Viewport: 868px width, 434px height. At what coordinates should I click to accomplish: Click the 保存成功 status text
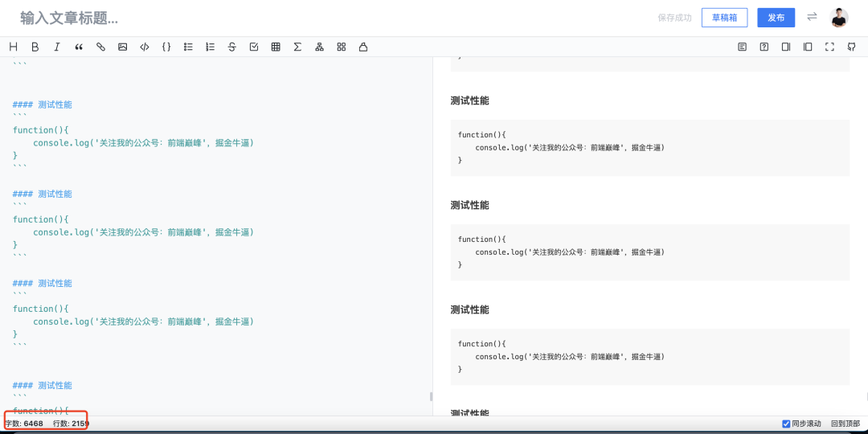[675, 18]
